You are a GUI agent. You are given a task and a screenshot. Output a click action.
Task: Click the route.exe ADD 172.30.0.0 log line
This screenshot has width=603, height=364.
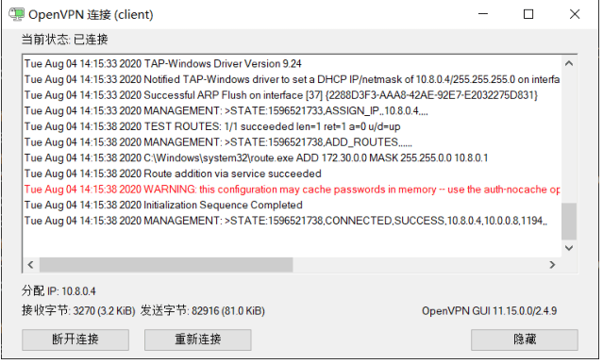[x=256, y=158]
